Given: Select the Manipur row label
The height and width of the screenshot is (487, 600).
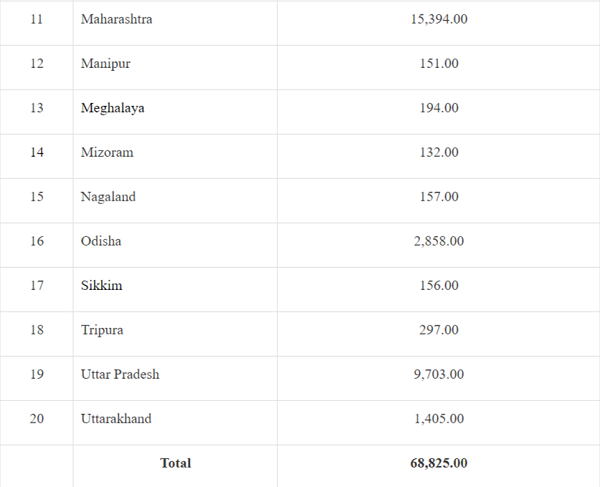Looking at the screenshot, I should (105, 63).
